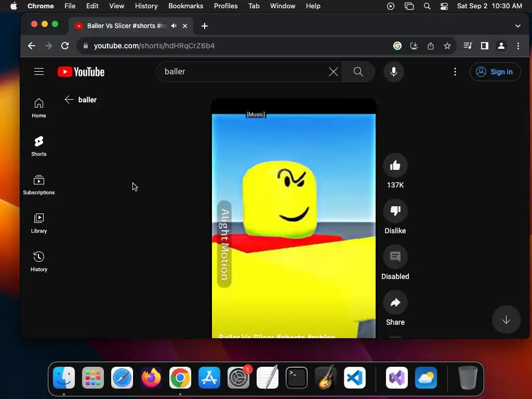
Task: Install app via address bar icon
Action: 414,46
